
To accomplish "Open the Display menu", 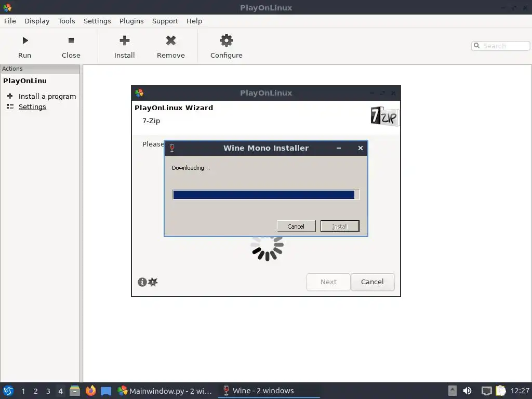I will click(37, 21).
